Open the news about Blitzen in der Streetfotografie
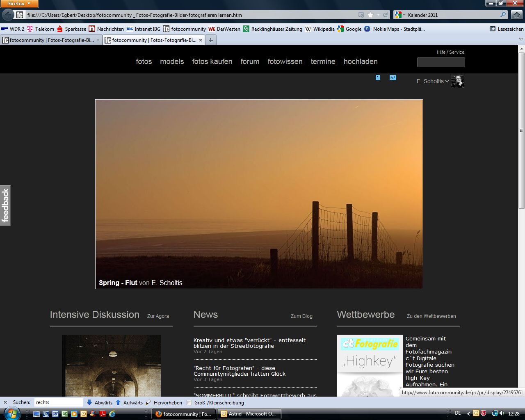525x420 pixels. point(249,343)
